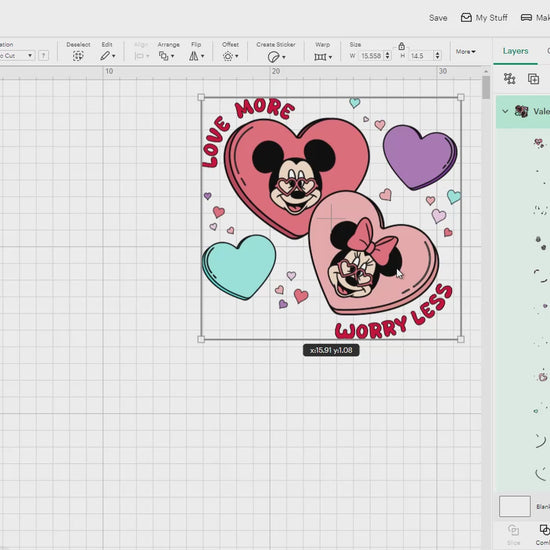The height and width of the screenshot is (550, 550).
Task: Click the Combine icon at panel bottom
Action: (544, 530)
